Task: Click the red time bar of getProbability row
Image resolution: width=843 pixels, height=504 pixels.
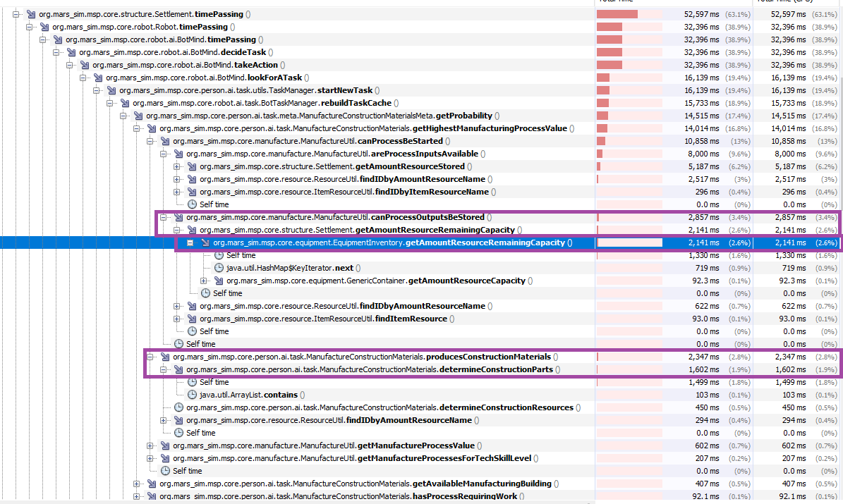Action: 602,116
